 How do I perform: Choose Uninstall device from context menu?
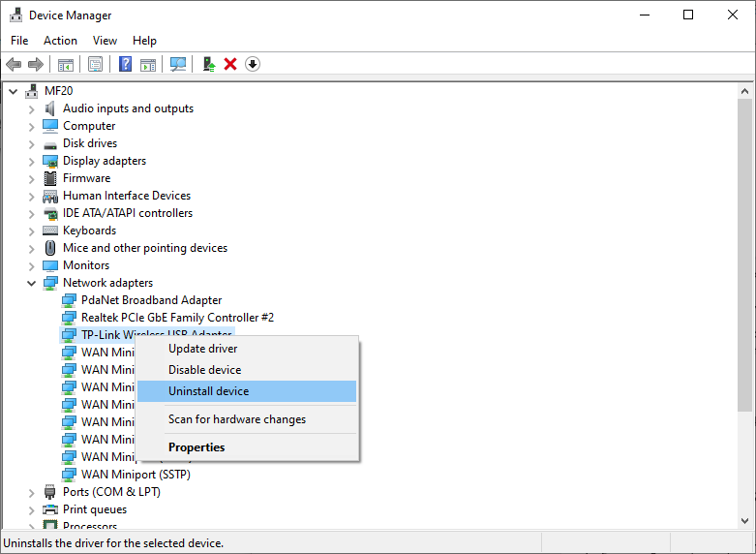247,391
